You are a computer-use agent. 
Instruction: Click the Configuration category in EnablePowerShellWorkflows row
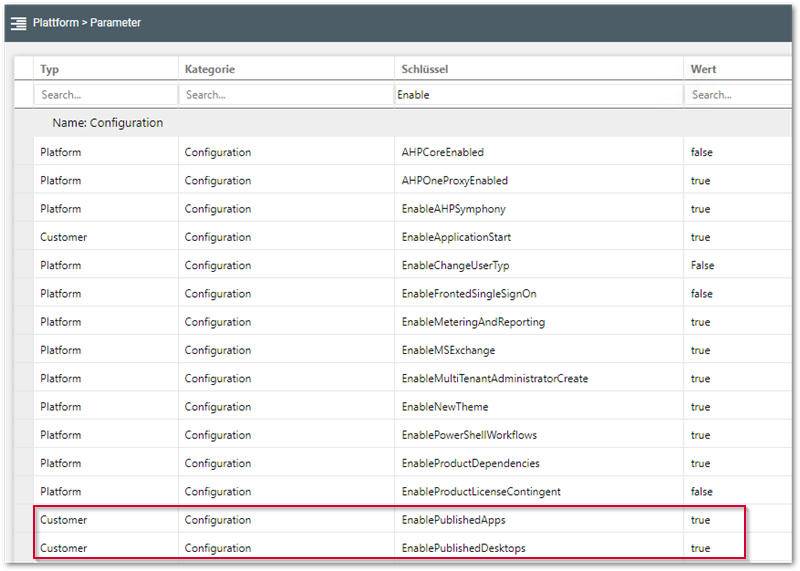pos(218,435)
